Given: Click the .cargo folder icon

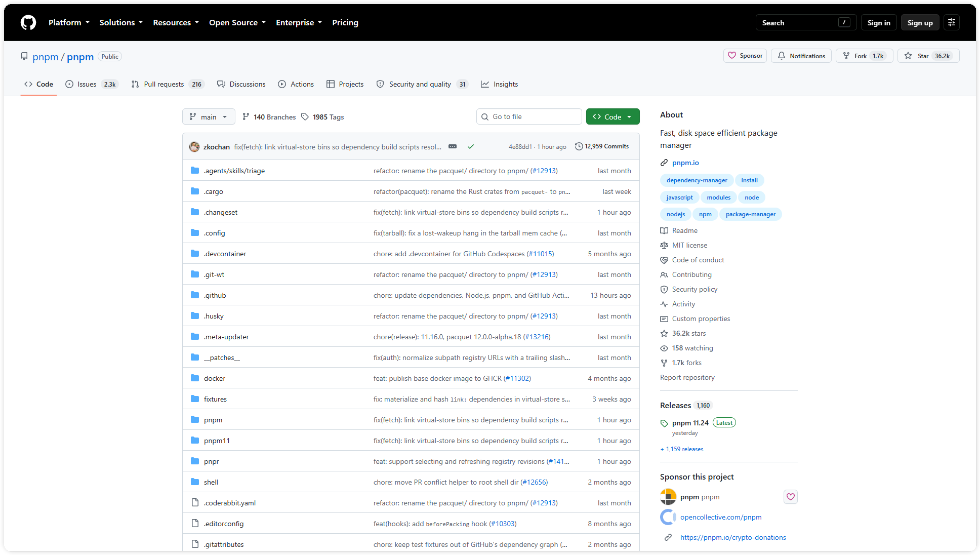Looking at the screenshot, I should 195,191.
